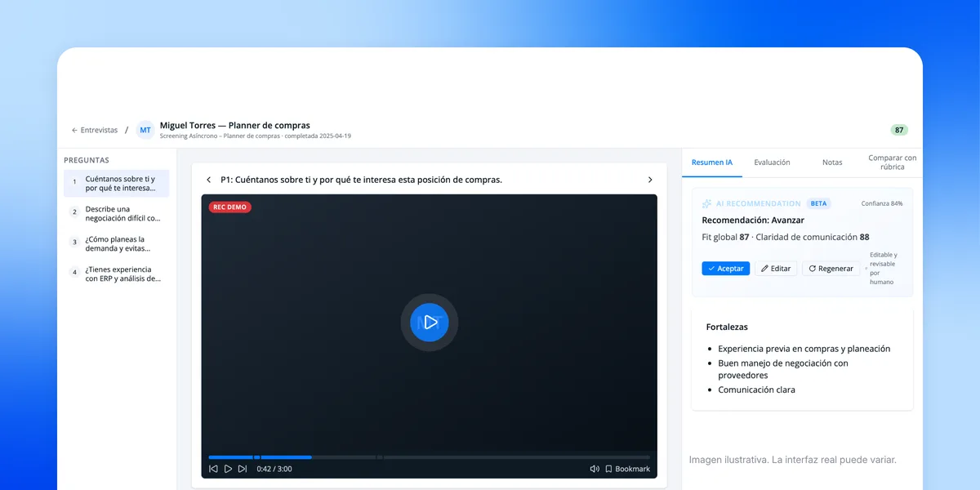The height and width of the screenshot is (490, 980).
Task: Mute the video volume icon
Action: [x=595, y=469]
